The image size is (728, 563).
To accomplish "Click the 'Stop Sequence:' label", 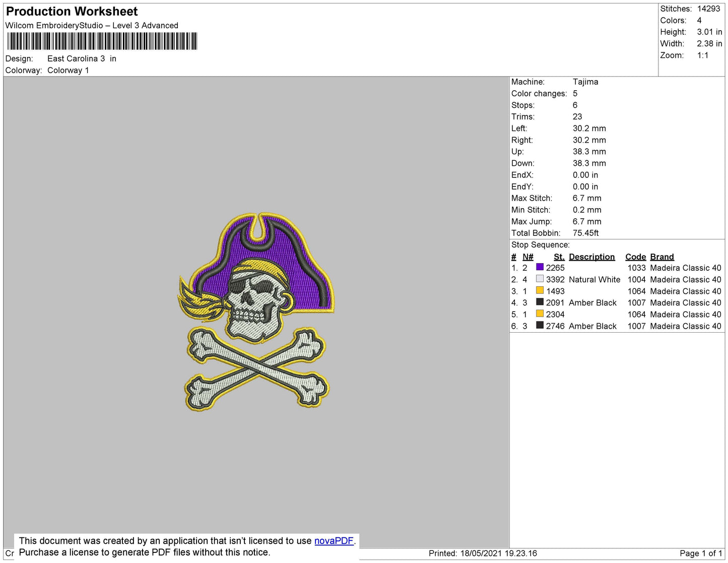I will pyautogui.click(x=541, y=244).
